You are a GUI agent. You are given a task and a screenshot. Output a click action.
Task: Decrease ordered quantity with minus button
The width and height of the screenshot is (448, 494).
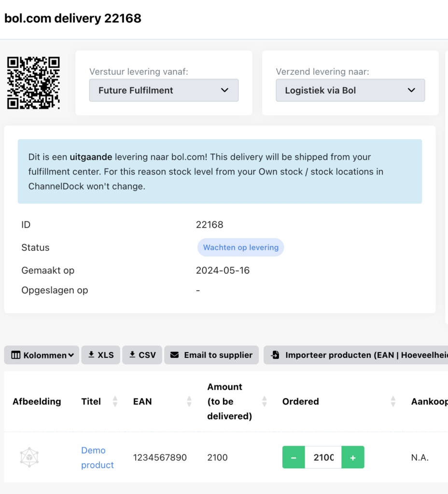[294, 457]
